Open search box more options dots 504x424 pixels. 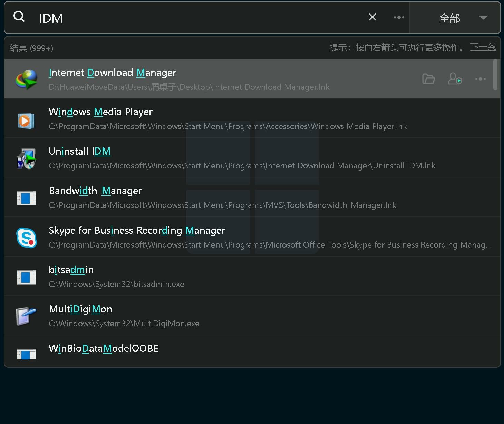coord(399,17)
